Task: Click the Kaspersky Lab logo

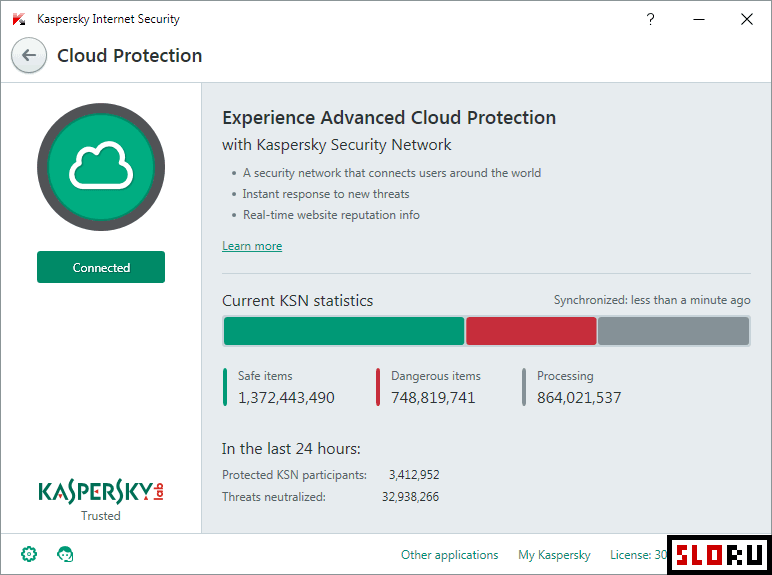Action: tap(100, 492)
